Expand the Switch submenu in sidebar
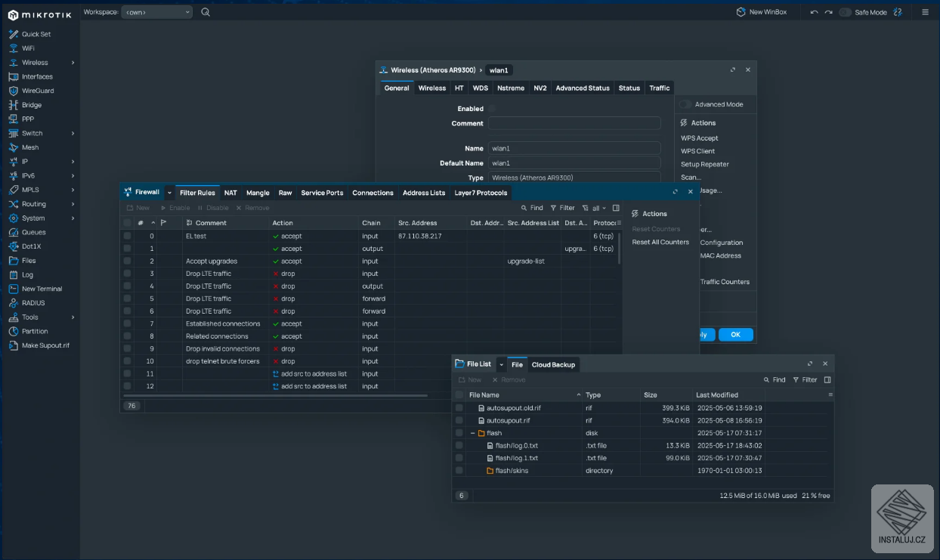Viewport: 940px width, 560px height. click(x=73, y=133)
